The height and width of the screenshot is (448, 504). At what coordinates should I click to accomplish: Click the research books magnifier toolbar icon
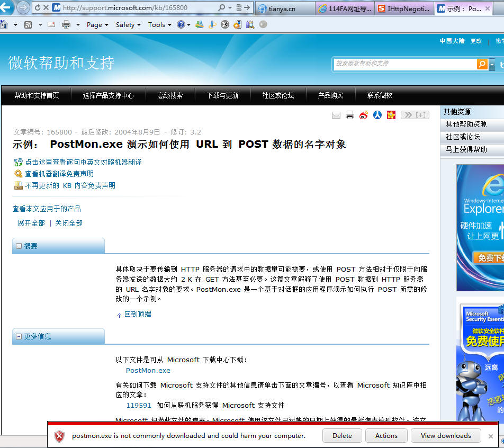[x=250, y=24]
